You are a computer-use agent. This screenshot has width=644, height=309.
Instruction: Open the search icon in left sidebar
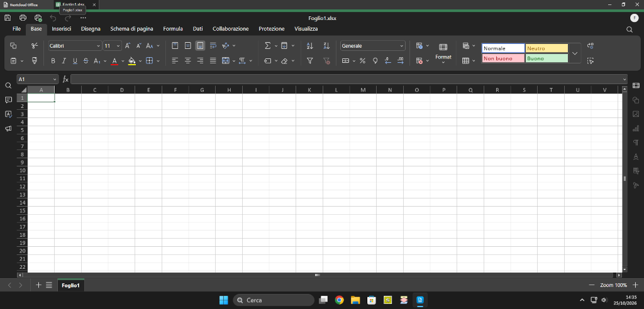(8, 85)
